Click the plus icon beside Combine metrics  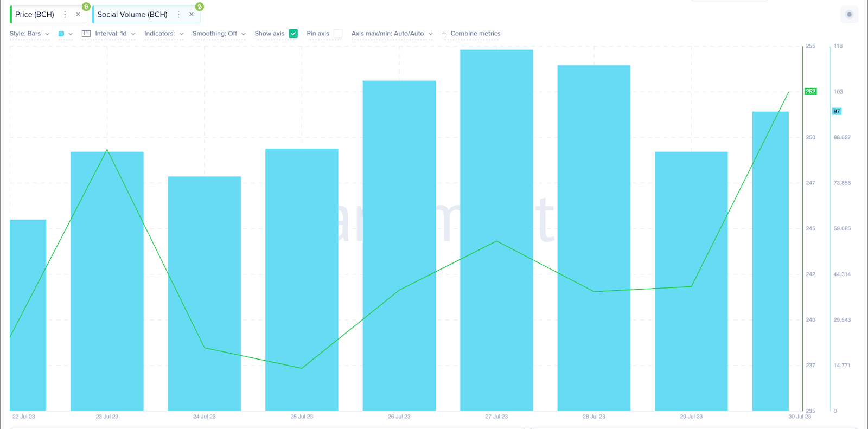(444, 34)
